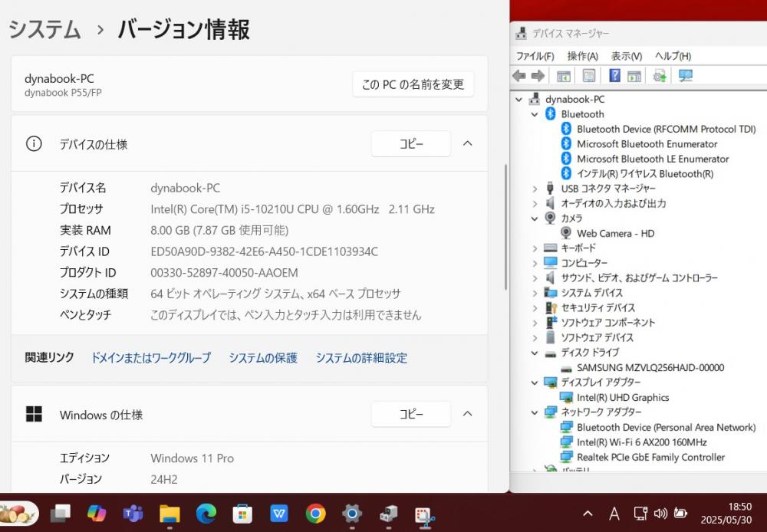Viewport: 767px width, 532px height.
Task: Open Task View from the taskbar
Action: [61, 514]
